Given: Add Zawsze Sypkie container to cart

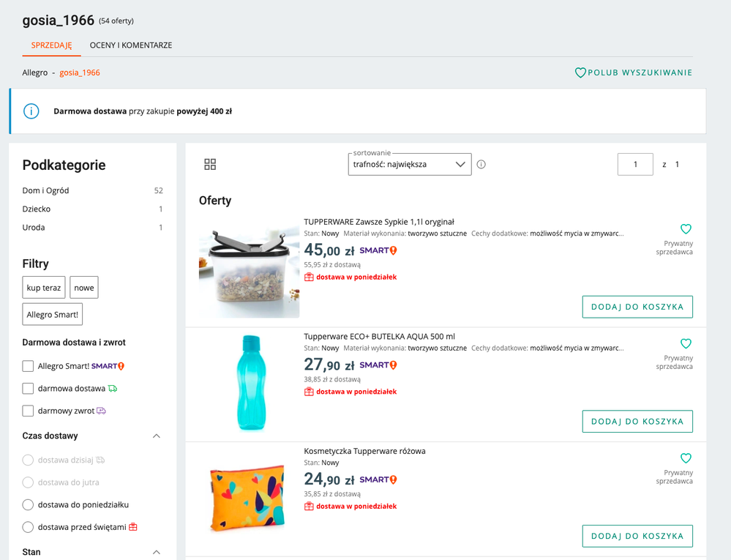Looking at the screenshot, I should (637, 307).
